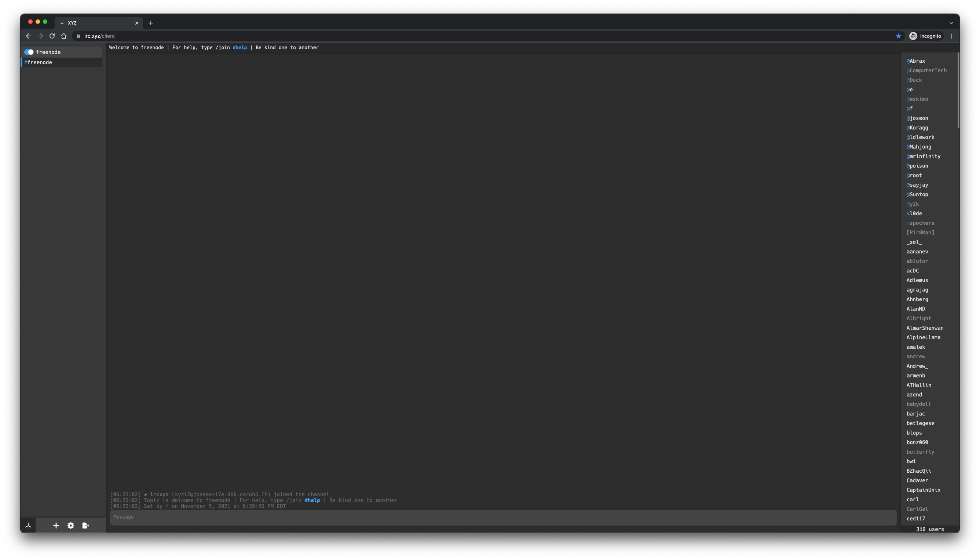Open Chrome three-dot menu

tap(951, 36)
